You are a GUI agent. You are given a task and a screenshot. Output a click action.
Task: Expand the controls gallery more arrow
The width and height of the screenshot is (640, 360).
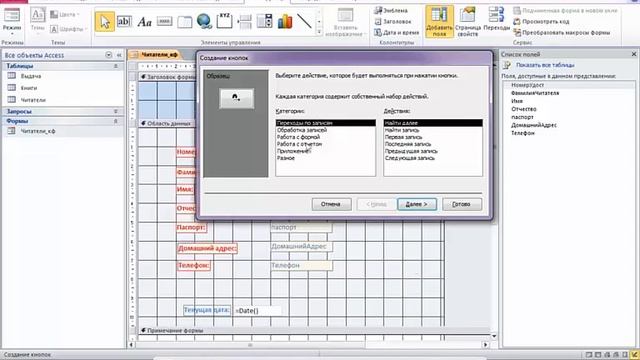coord(319,32)
